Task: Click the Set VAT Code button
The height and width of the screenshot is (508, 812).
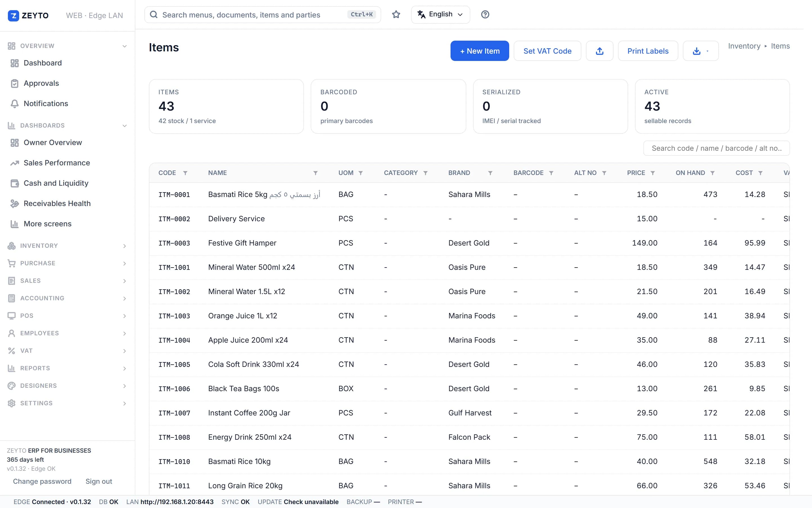Action: [x=547, y=51]
